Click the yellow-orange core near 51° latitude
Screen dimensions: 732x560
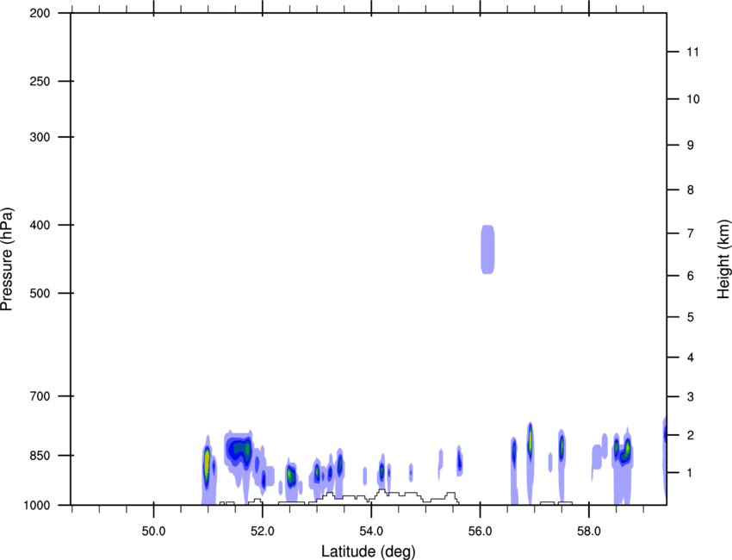207,464
